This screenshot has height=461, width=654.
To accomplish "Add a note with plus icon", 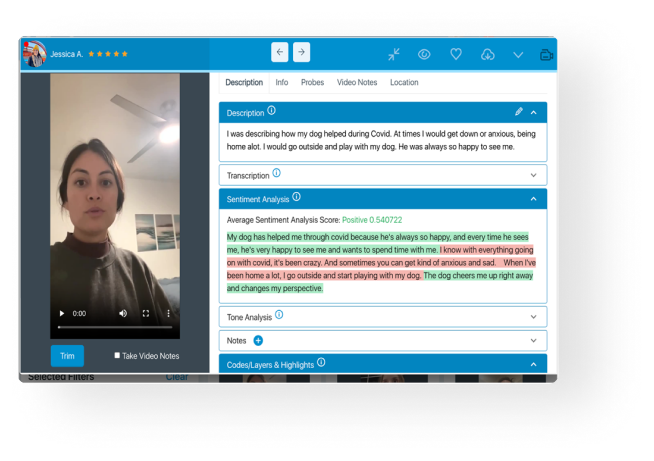I will click(258, 341).
